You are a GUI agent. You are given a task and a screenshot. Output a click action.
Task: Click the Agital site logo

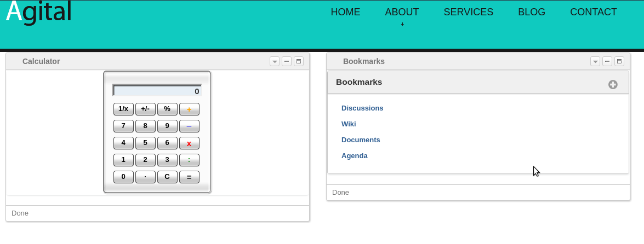coord(39,11)
